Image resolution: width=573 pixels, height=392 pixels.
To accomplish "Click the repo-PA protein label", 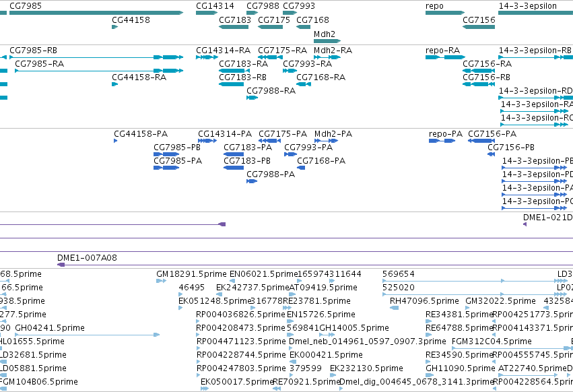I will (x=446, y=134).
